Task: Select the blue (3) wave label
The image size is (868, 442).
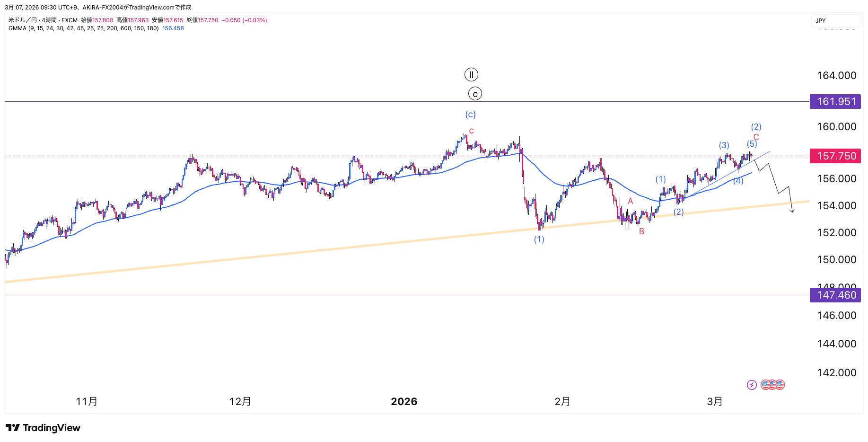Action: point(724,145)
